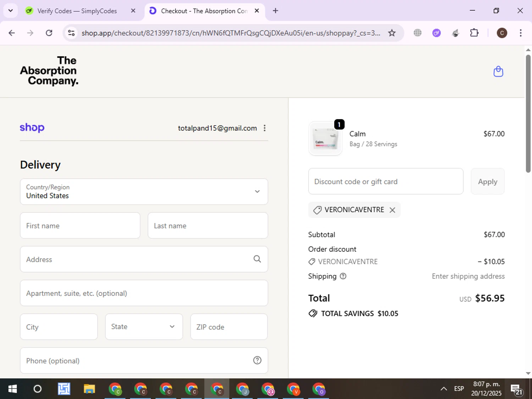Click the globe extension icon
The image size is (532, 399).
[x=417, y=33]
